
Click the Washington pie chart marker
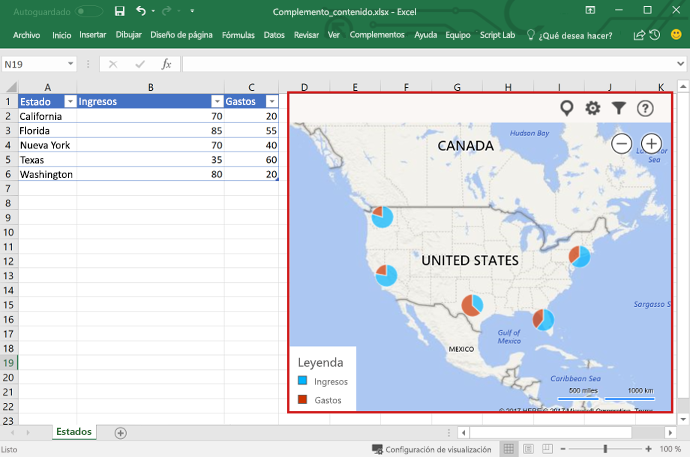pos(382,216)
